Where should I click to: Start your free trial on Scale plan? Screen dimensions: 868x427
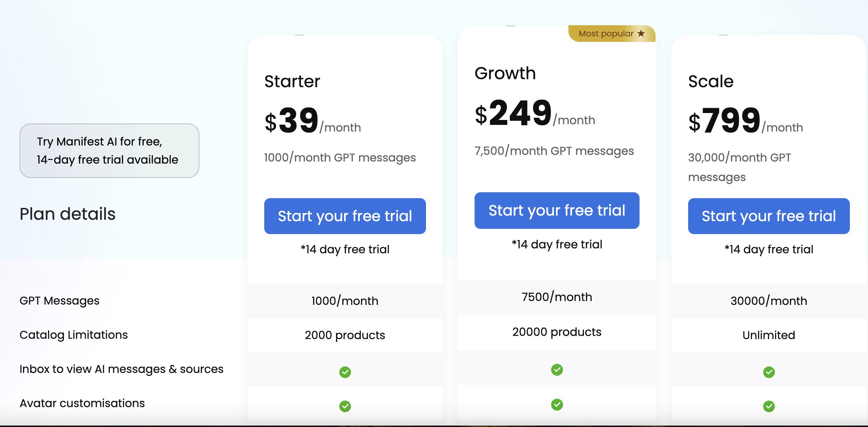tap(769, 216)
